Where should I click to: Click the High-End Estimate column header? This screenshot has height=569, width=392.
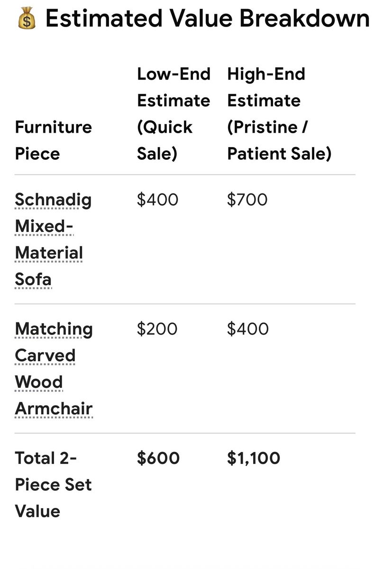[279, 114]
